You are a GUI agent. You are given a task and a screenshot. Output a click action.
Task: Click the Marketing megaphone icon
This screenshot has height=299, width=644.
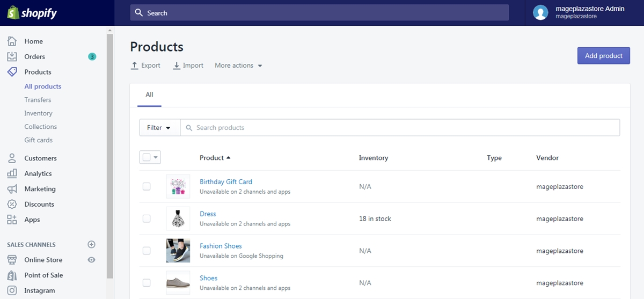pos(12,189)
